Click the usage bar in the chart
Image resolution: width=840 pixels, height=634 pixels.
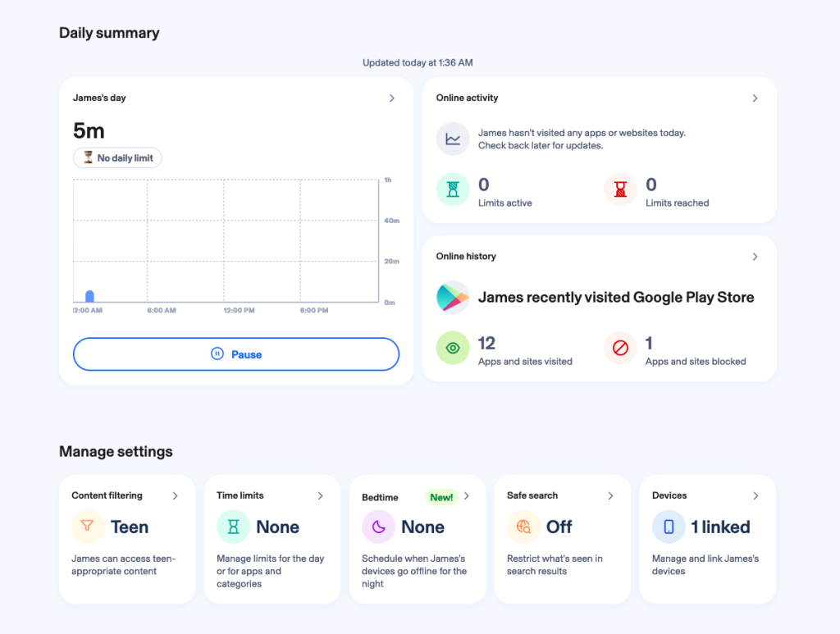pyautogui.click(x=89, y=296)
